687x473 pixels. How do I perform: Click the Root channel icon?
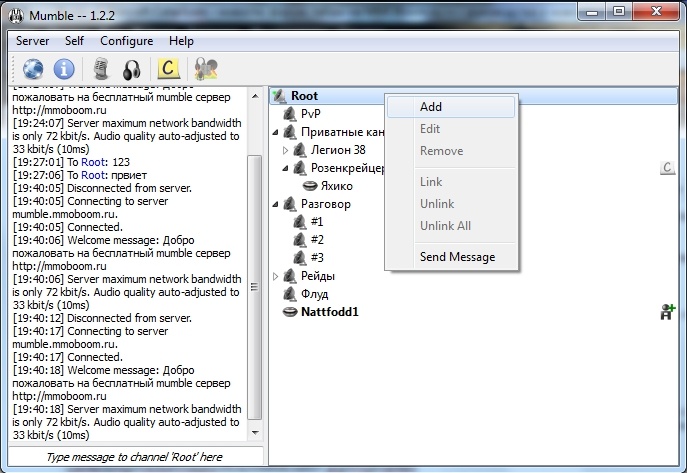click(279, 95)
